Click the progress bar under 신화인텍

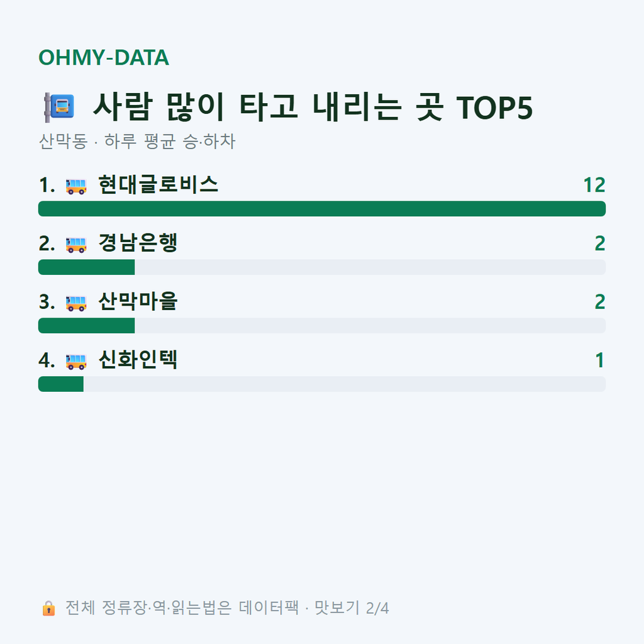point(322,384)
